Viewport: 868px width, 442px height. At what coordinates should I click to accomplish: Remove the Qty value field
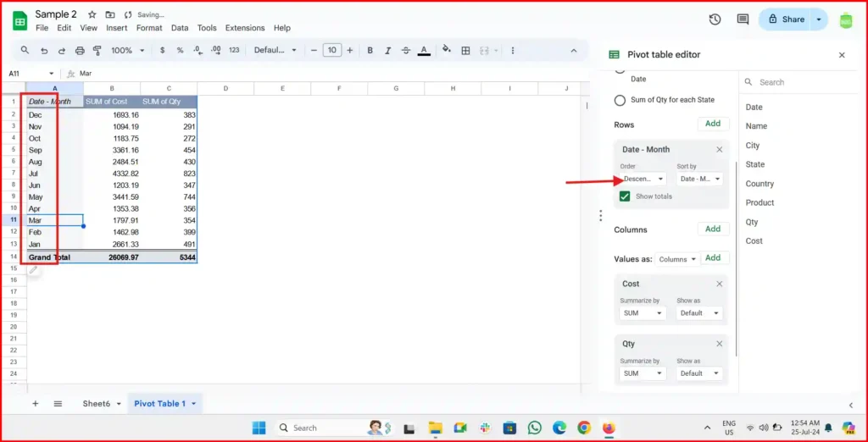point(719,344)
